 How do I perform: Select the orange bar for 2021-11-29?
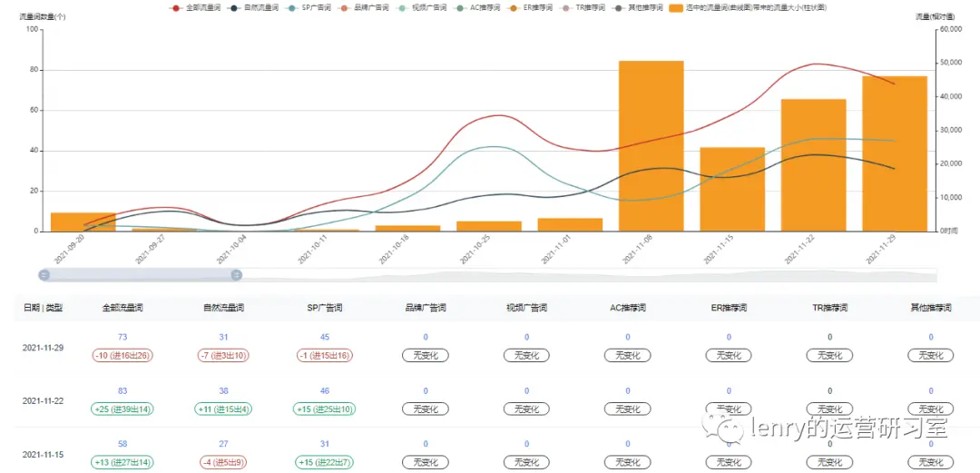tap(895, 153)
